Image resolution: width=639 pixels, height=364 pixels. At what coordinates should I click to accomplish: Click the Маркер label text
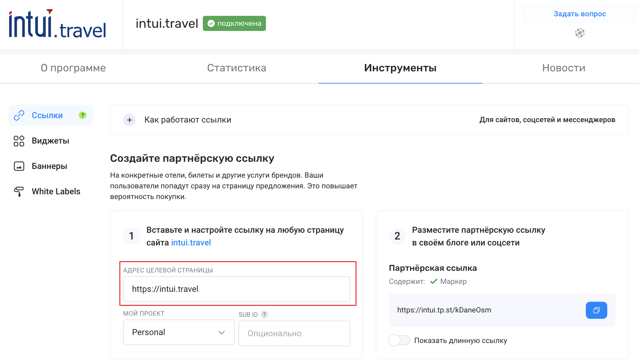[x=453, y=282]
